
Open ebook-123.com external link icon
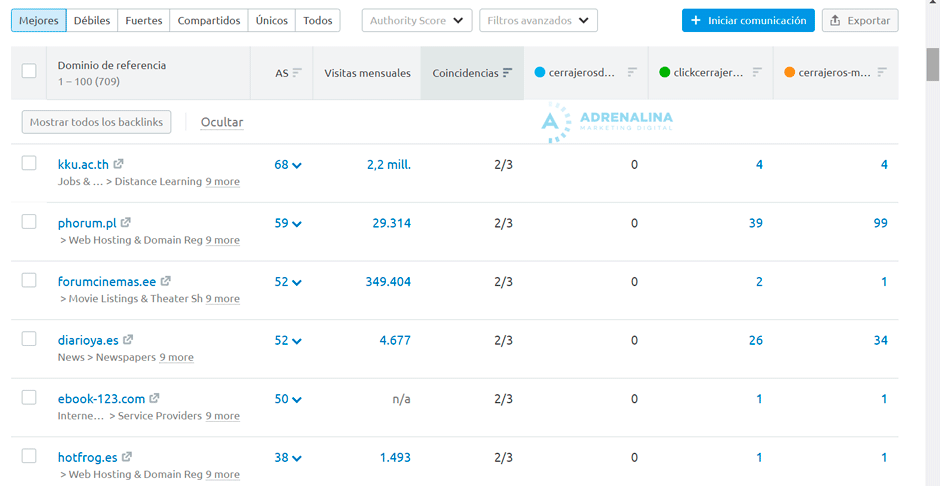155,398
